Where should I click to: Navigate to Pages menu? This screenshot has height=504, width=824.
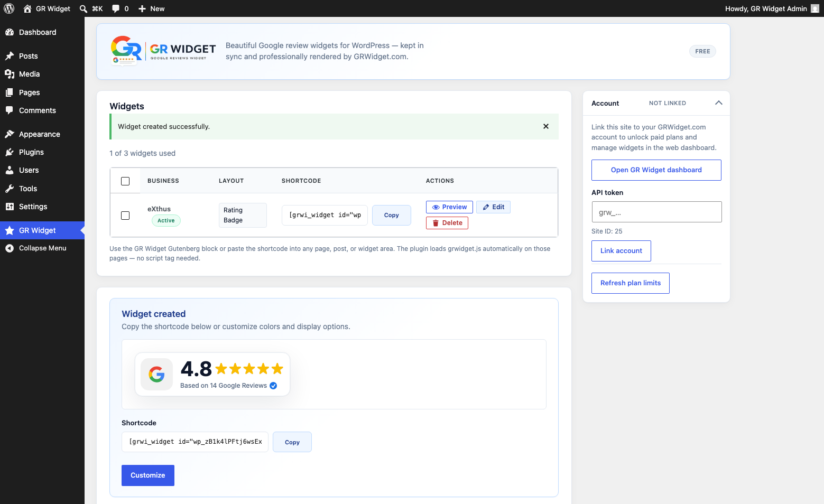point(42,92)
